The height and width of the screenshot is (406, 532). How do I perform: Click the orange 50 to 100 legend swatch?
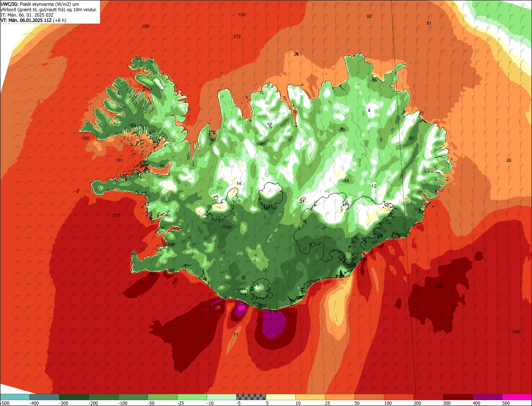[x=369, y=397]
